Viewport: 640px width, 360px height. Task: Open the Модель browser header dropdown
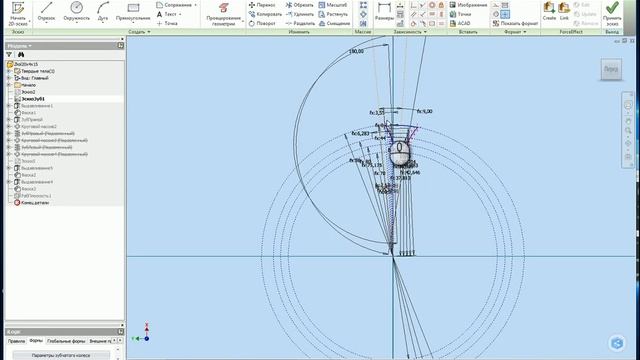click(19, 46)
